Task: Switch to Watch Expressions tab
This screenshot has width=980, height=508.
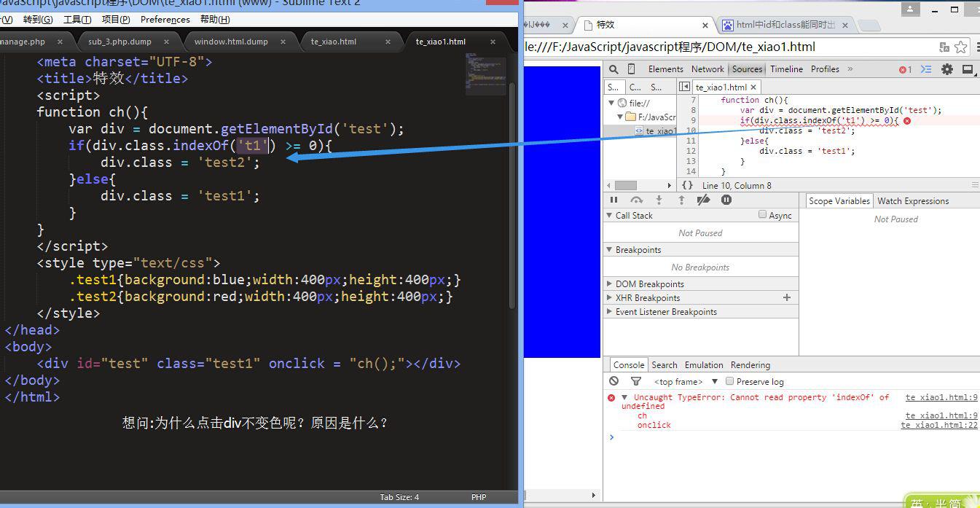Action: pyautogui.click(x=913, y=200)
